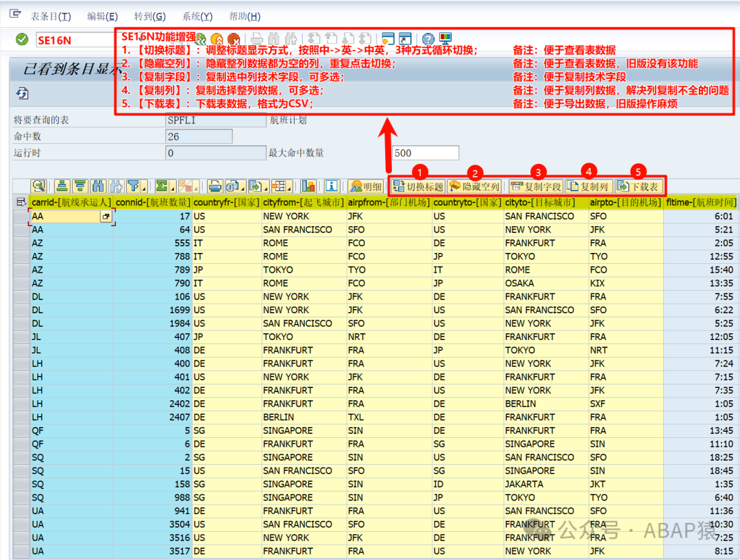Screen dimensions: 740x560
Task: Click the Details magnifier icon in ALV toolbar
Action: pyautogui.click(x=38, y=186)
